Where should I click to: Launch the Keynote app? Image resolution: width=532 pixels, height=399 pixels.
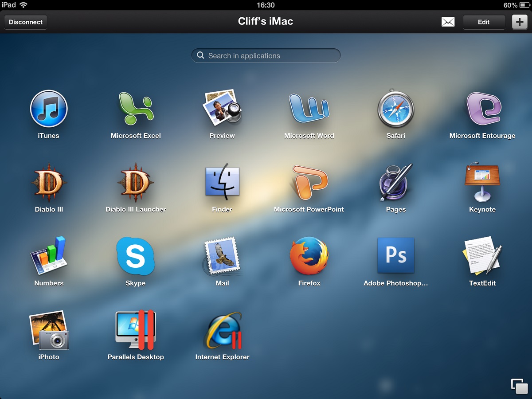click(x=482, y=182)
